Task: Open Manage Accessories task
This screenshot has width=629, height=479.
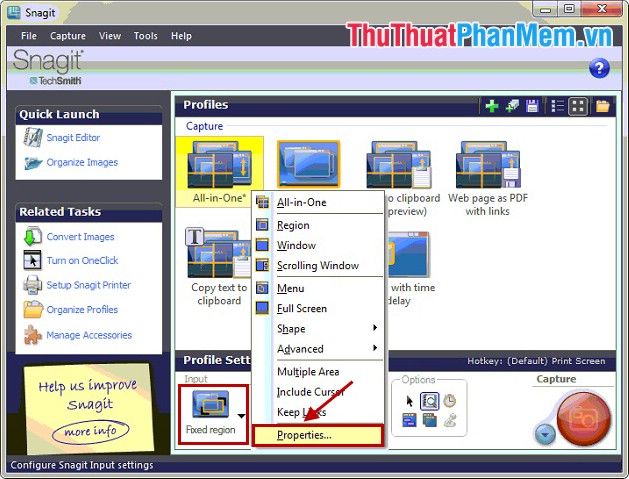Action: (x=89, y=335)
